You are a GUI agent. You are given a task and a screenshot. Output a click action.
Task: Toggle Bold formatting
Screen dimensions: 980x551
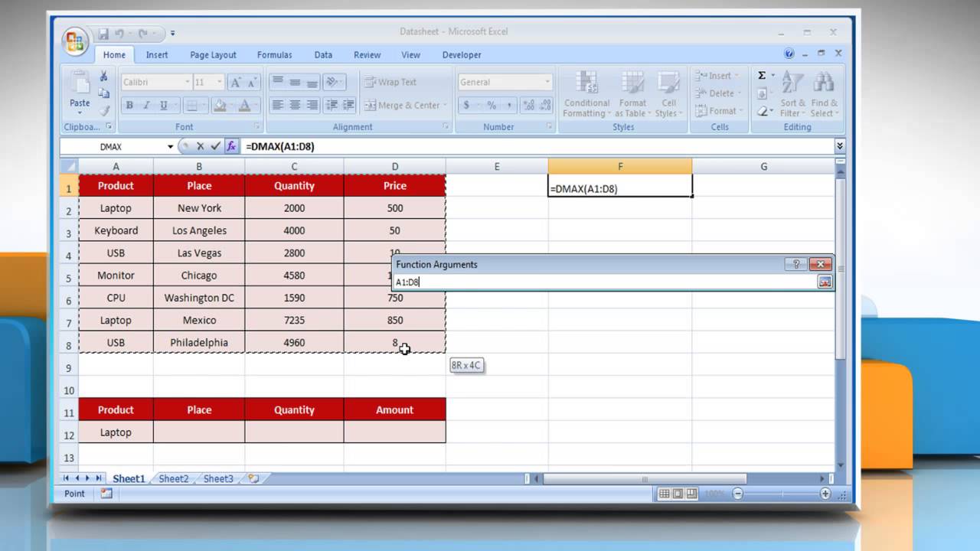129,106
